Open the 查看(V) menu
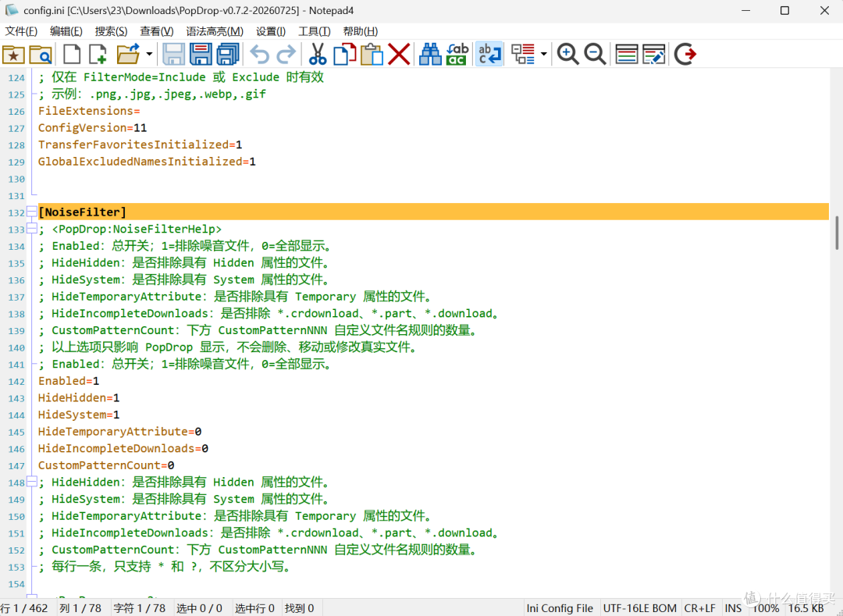This screenshot has width=843, height=616. (x=157, y=31)
